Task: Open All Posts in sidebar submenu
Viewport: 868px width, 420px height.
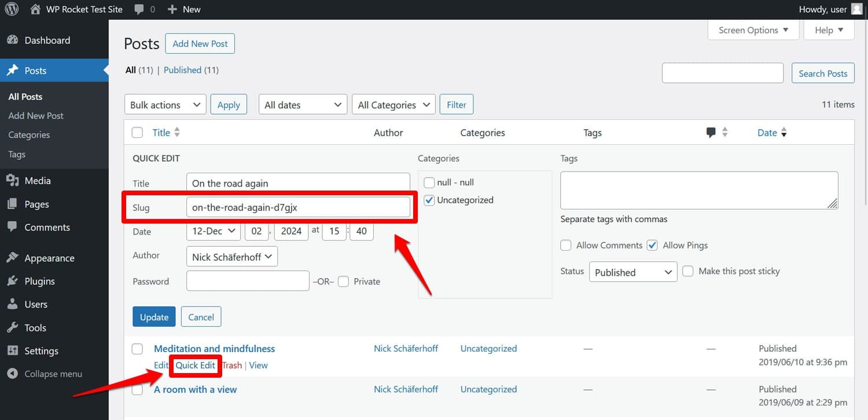Action: pos(25,97)
